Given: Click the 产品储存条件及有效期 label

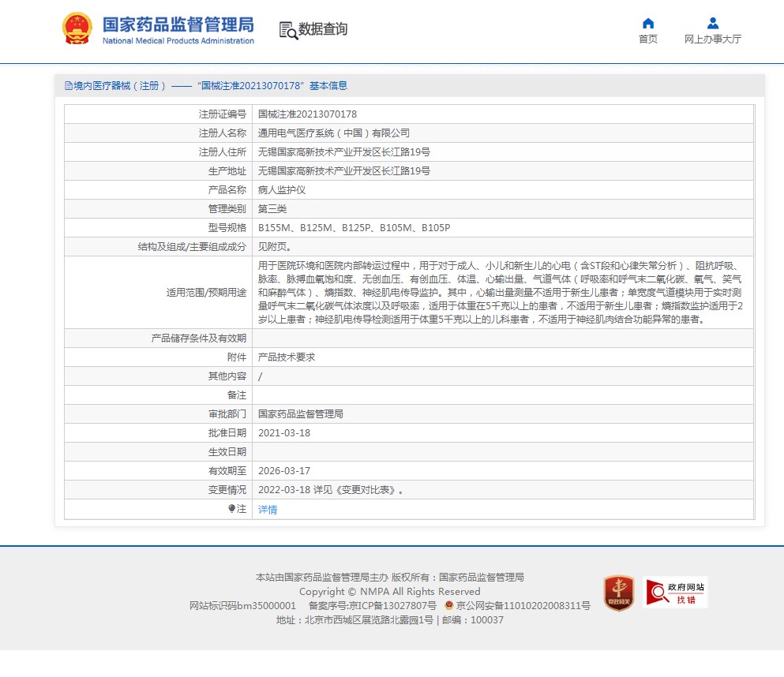Looking at the screenshot, I should (x=198, y=338).
